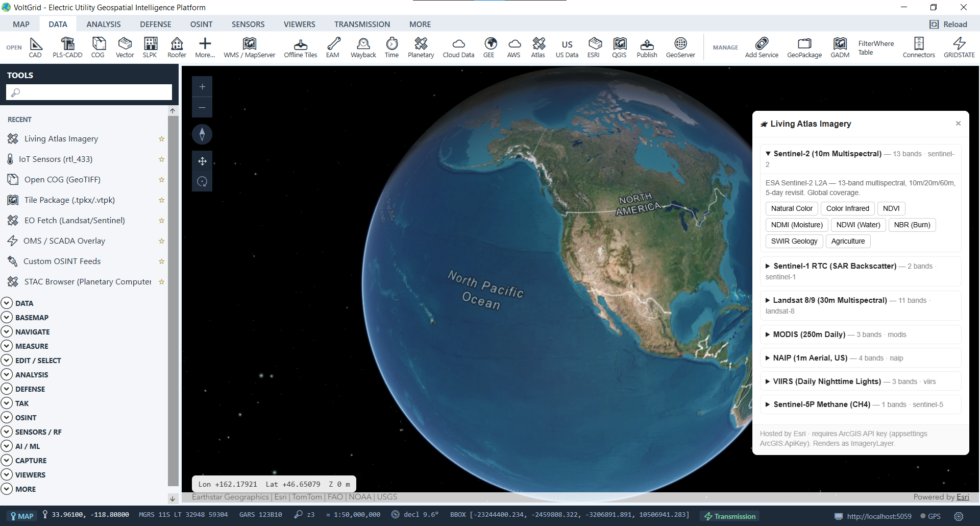This screenshot has height=526, width=980.
Task: Open the CAD file tool
Action: click(x=35, y=47)
